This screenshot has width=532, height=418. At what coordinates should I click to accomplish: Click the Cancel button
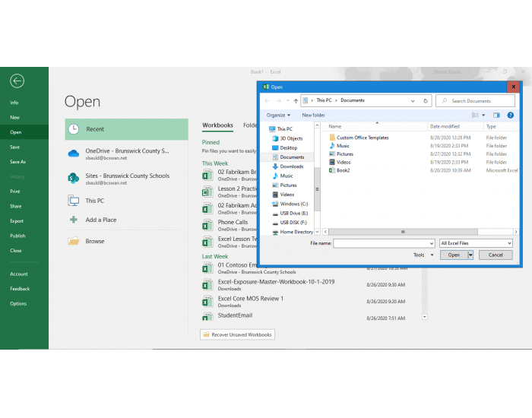pos(496,255)
